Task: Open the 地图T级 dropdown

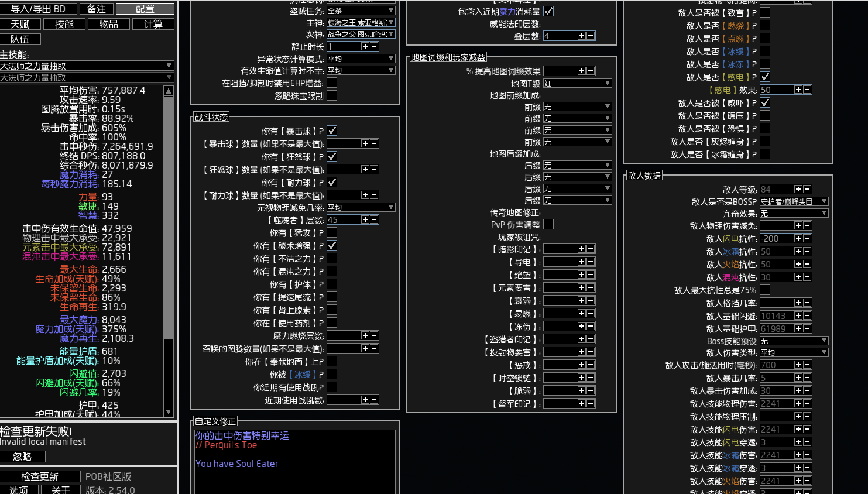Action: (577, 83)
